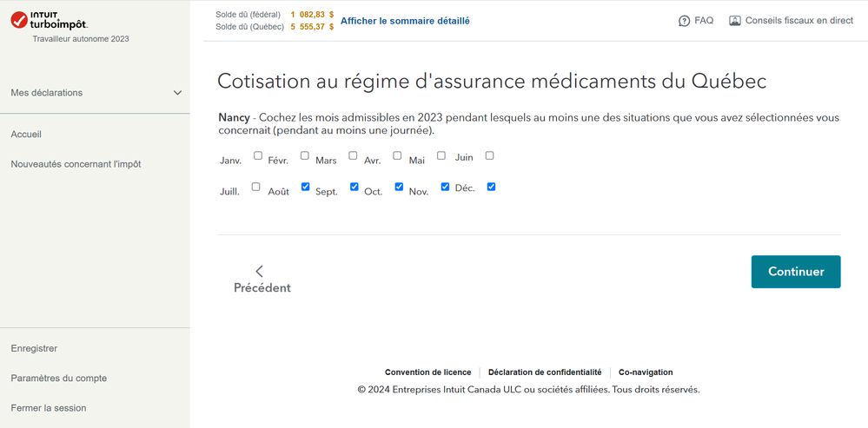Select Nouveautés concernant l'impôt
Viewport: 868px width, 428px height.
click(x=76, y=164)
